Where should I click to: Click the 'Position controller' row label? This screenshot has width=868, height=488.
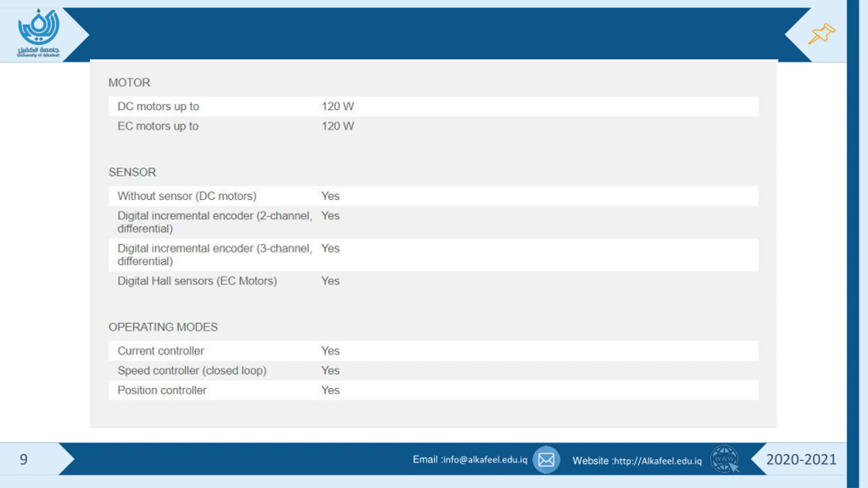162,390
